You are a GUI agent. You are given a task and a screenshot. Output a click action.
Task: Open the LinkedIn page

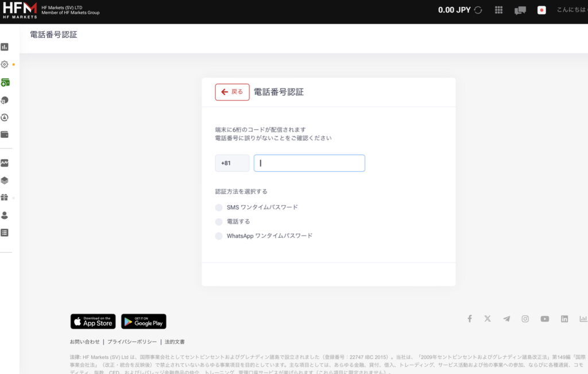tap(564, 319)
